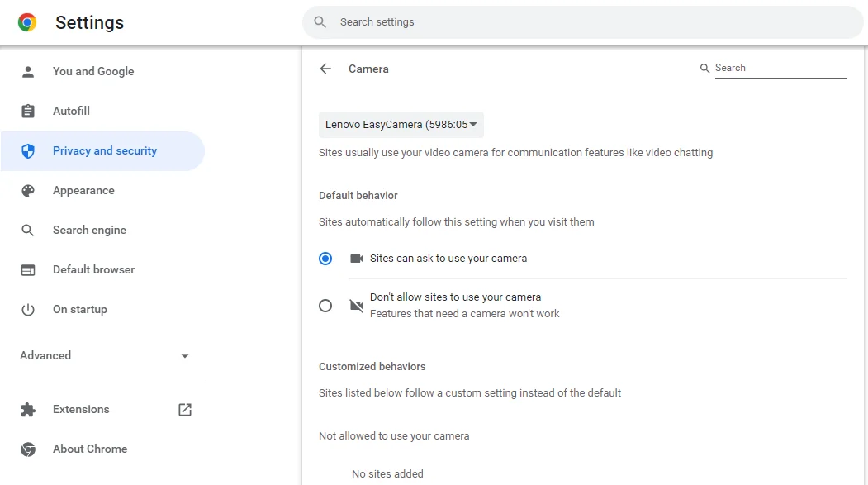
Task: Click the Autofill clipboard icon
Action: coord(28,112)
